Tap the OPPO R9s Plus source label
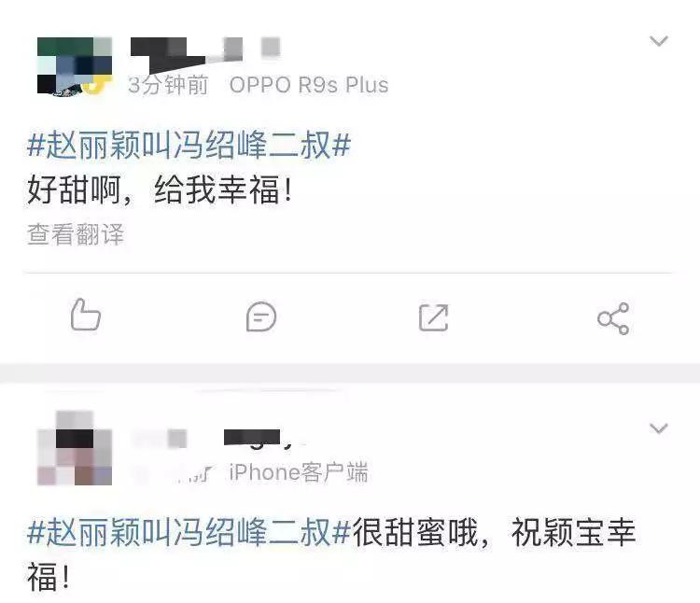Screen dimensions: 700x603 pos(309,85)
